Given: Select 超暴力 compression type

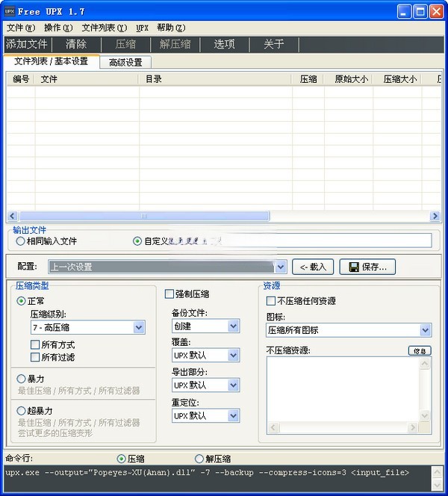Looking at the screenshot, I should (34, 411).
